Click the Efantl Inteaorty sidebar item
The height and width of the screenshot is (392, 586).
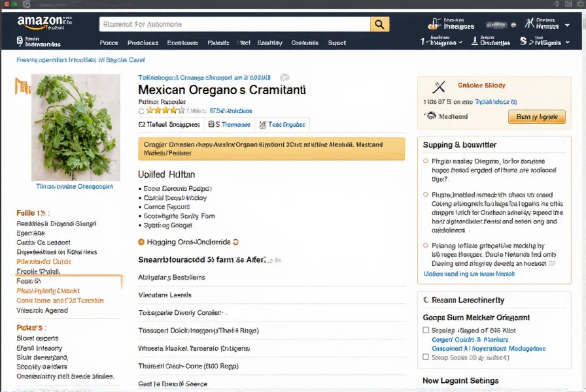(x=39, y=348)
